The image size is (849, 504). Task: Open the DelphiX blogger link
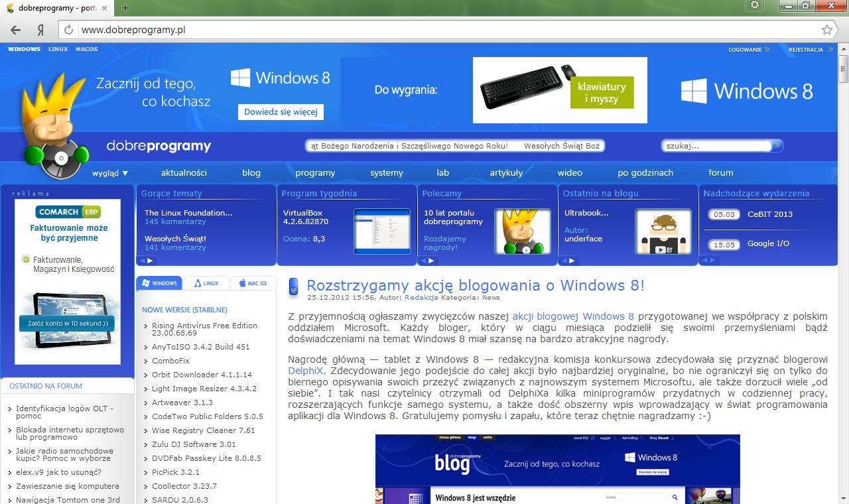point(306,371)
